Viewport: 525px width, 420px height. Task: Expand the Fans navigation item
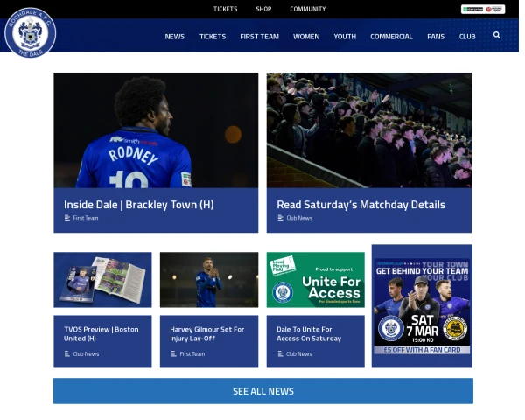tap(436, 37)
